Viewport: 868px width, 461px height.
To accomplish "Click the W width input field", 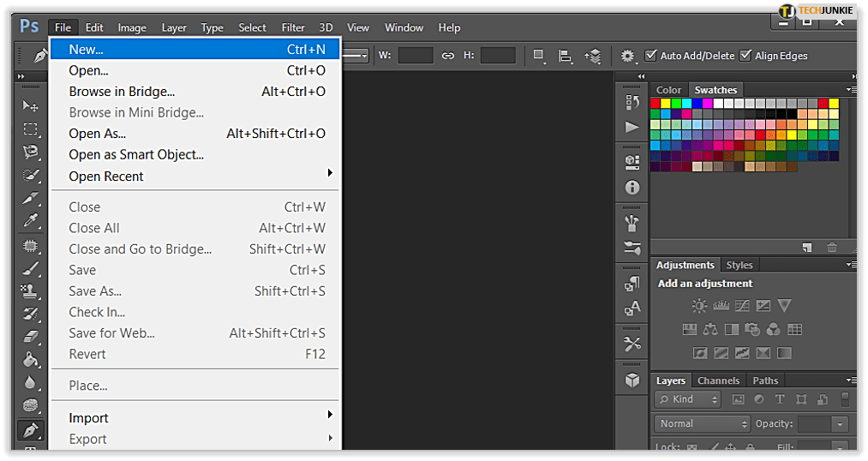I will click(416, 56).
